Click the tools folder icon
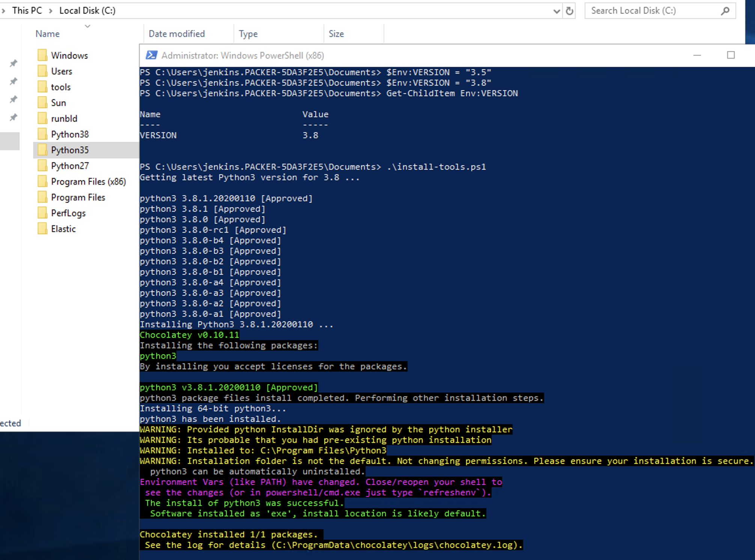Screen dimensions: 755x560 tap(42, 87)
